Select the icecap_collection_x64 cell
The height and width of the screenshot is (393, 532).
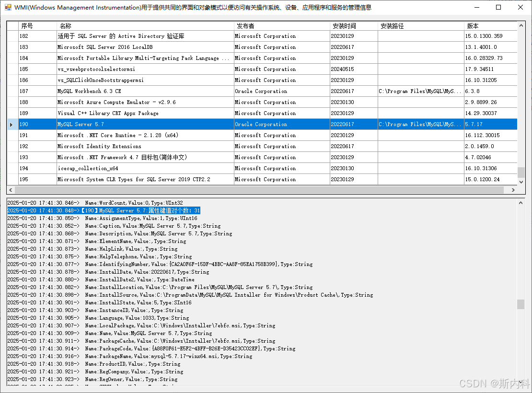pyautogui.click(x=145, y=168)
